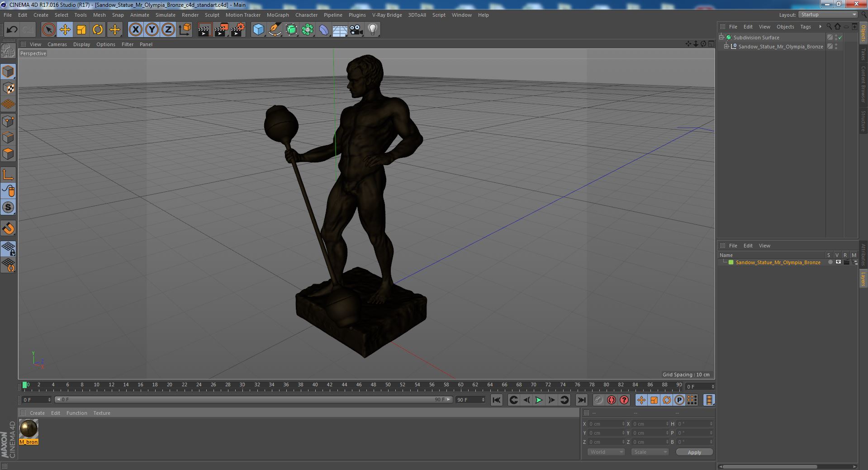Image resolution: width=868 pixels, height=470 pixels.
Task: Switch to Texture mode
Action: tap(8, 88)
